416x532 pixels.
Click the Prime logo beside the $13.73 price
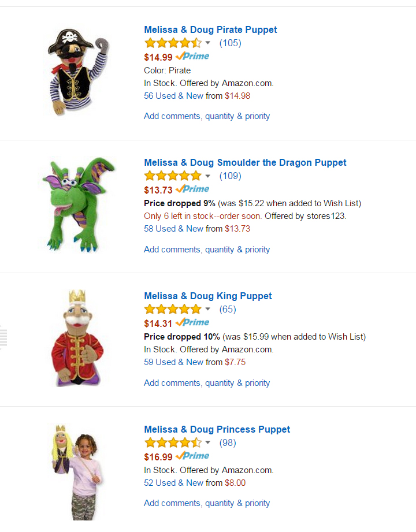192,189
